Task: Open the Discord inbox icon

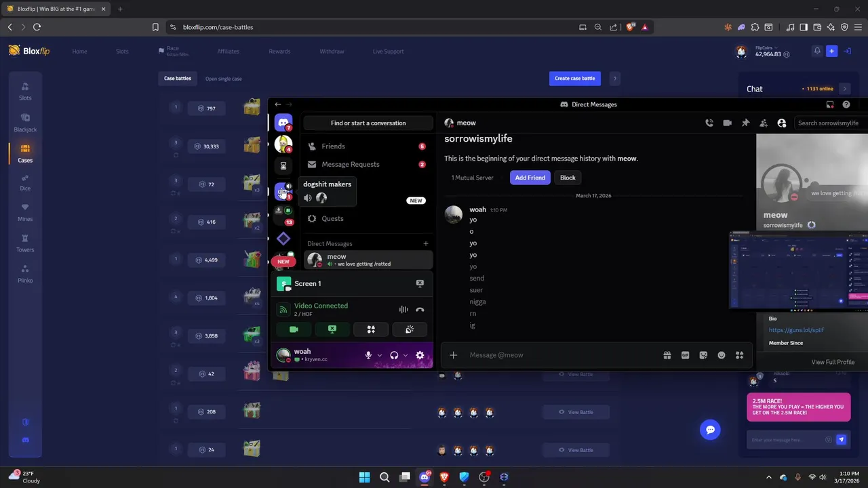Action: tap(829, 104)
